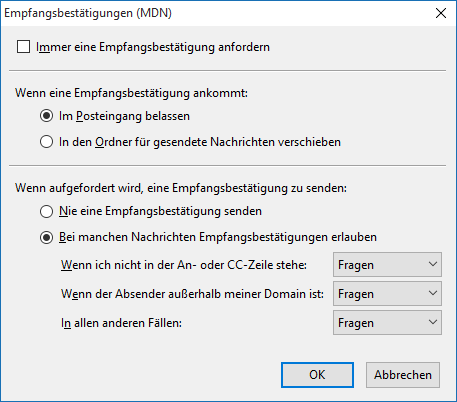This screenshot has height=402, width=457.
Task: Click the 'Wenn der Absender außerhalb meiner Domain ist' label
Action: (192, 294)
